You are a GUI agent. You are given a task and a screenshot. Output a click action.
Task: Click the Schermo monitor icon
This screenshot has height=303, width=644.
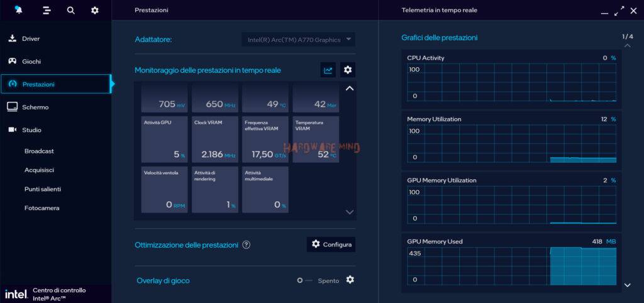13,107
